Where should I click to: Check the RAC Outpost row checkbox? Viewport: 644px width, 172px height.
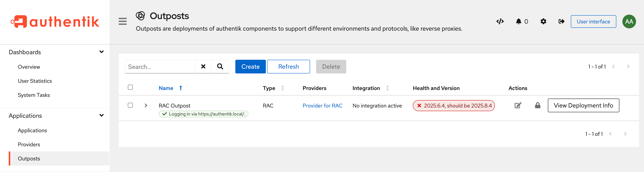point(130,105)
